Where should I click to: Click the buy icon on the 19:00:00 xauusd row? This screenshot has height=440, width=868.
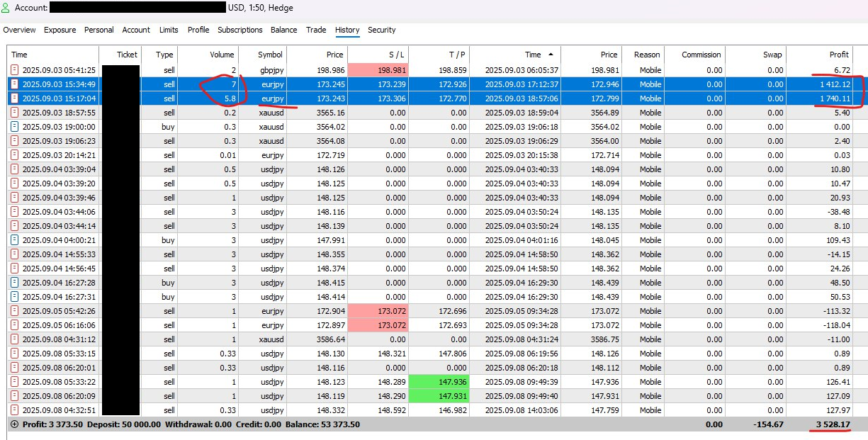[x=14, y=127]
